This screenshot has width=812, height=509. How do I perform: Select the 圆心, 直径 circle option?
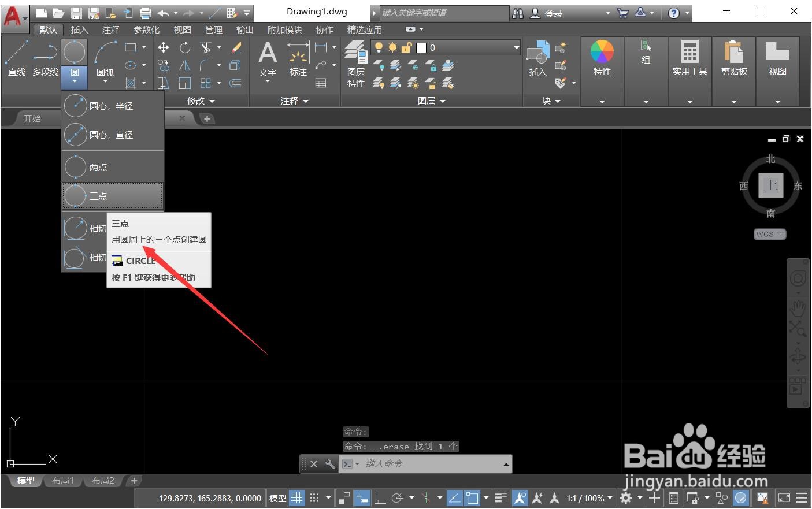click(x=113, y=135)
